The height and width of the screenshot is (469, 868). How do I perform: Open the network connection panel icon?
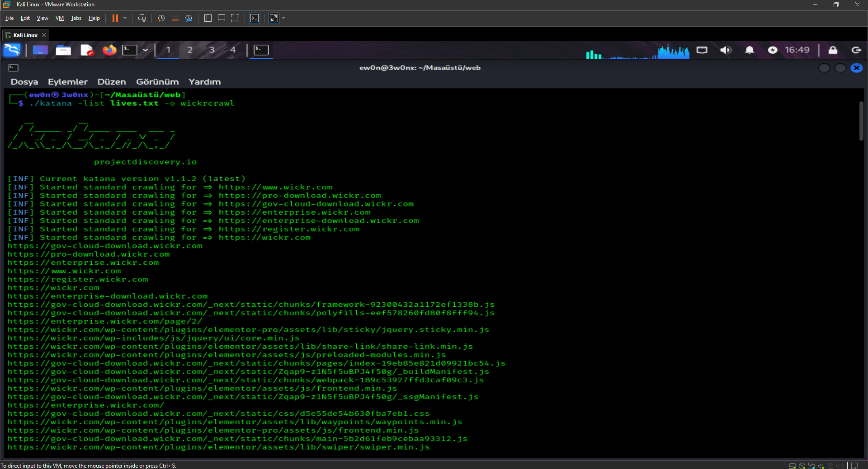[x=702, y=50]
